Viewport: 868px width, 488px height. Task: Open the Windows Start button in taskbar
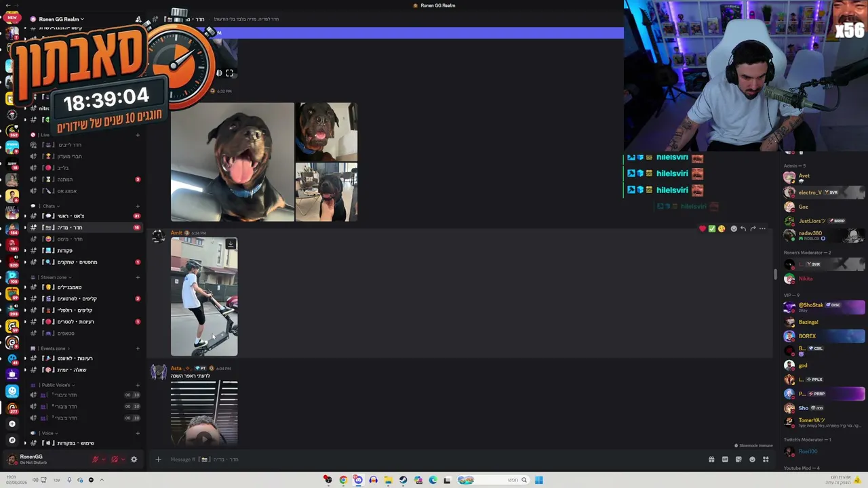tap(538, 480)
